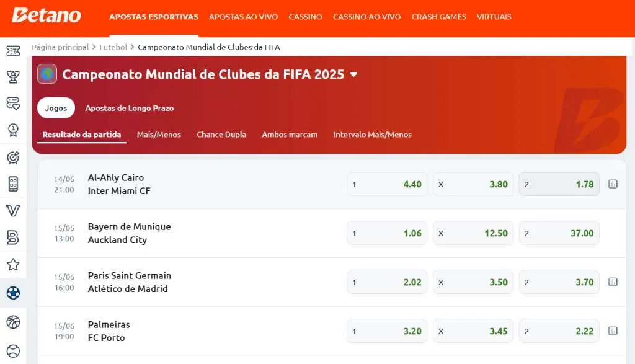Open football sports section in sidebar

coord(13,293)
